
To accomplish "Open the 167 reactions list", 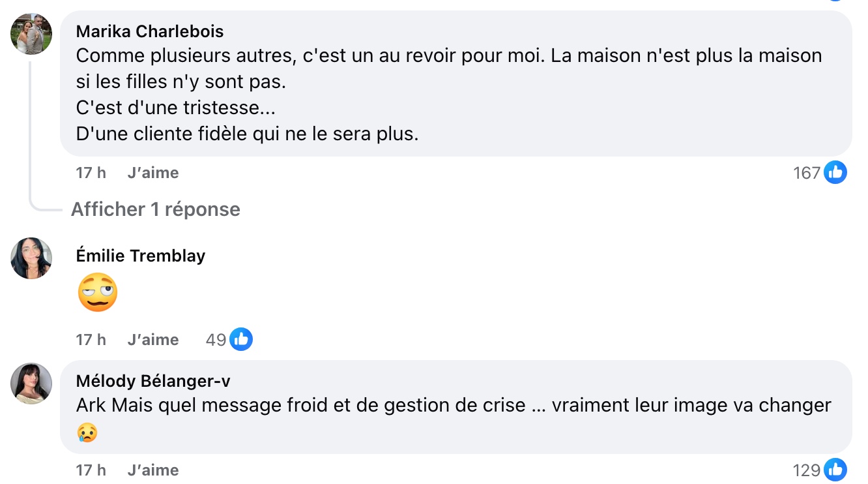I will [806, 173].
